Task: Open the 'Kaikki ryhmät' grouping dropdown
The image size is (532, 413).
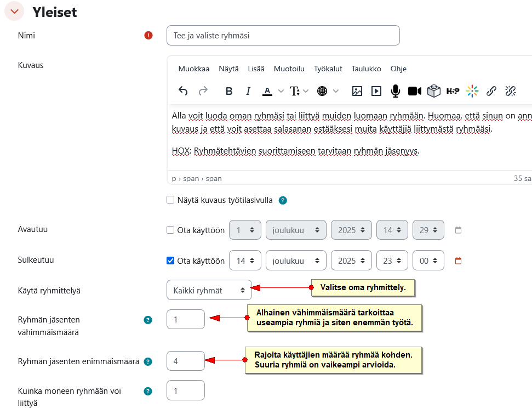Action: click(x=209, y=290)
